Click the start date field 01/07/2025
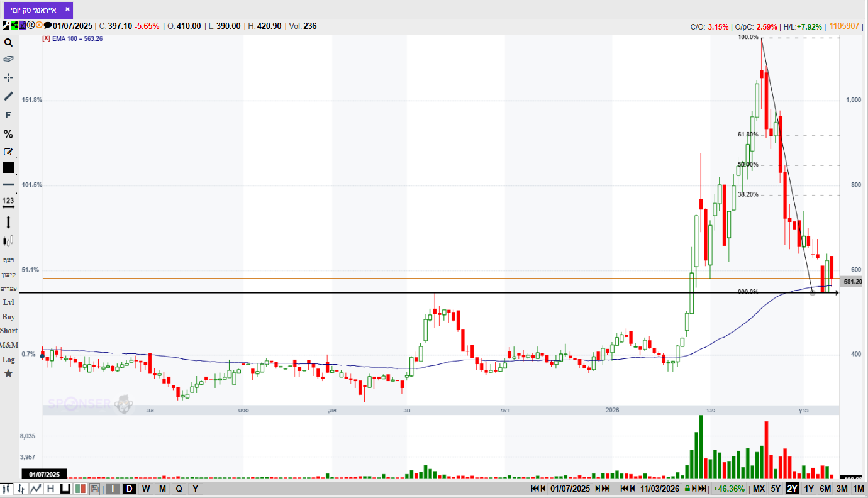The width and height of the screenshot is (868, 498). tap(570, 489)
